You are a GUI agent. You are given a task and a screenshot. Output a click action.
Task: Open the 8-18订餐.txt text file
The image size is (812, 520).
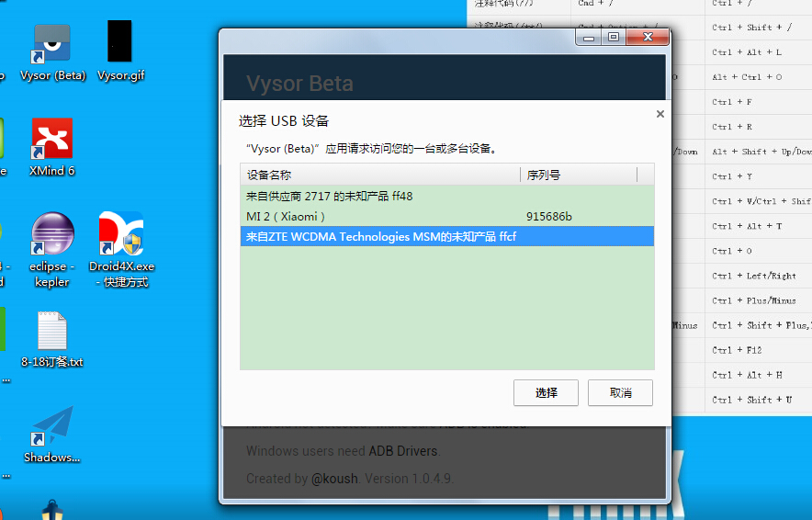(x=52, y=333)
